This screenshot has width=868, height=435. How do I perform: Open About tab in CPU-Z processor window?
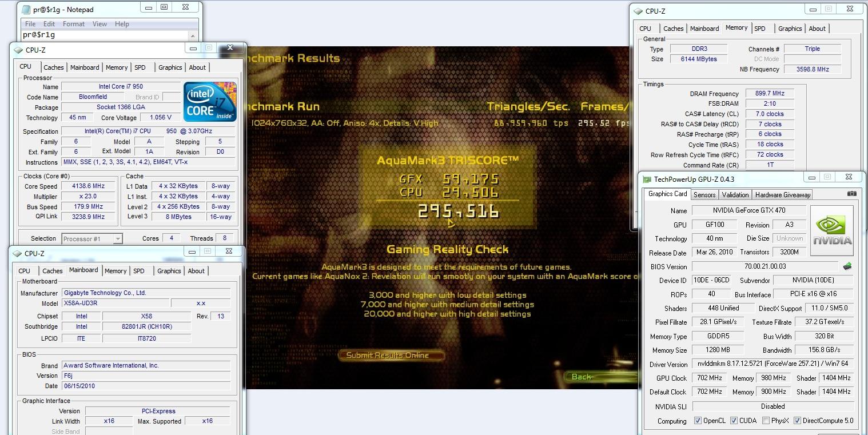coord(197,67)
